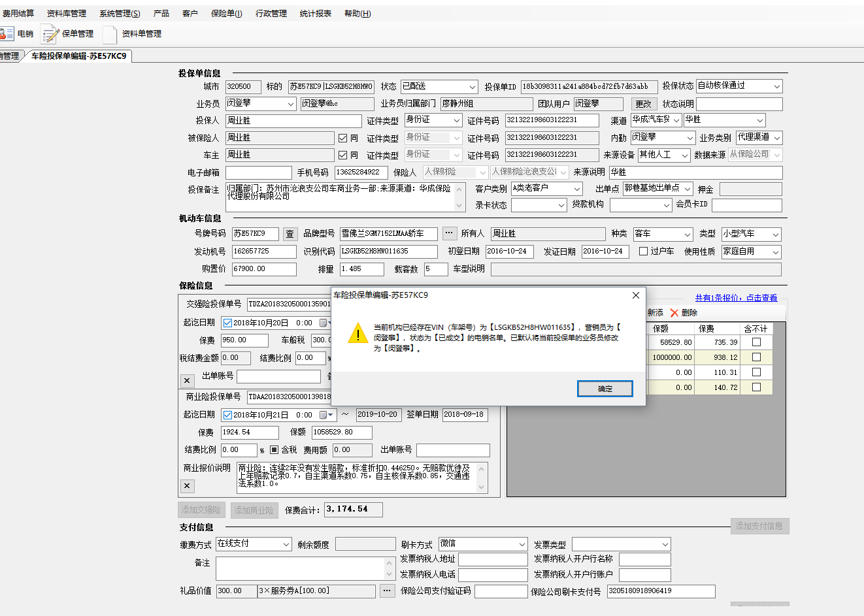Open 保单管理 from the toolbar
The width and height of the screenshot is (864, 616).
point(67,34)
